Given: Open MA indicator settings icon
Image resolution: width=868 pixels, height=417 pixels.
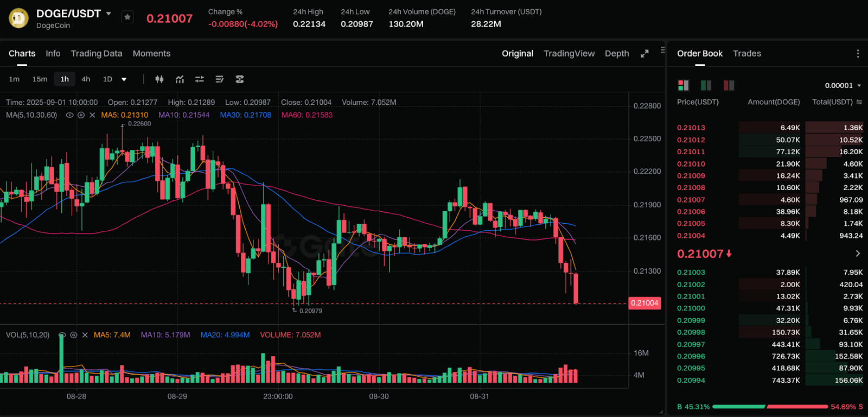Looking at the screenshot, I should tap(81, 115).
